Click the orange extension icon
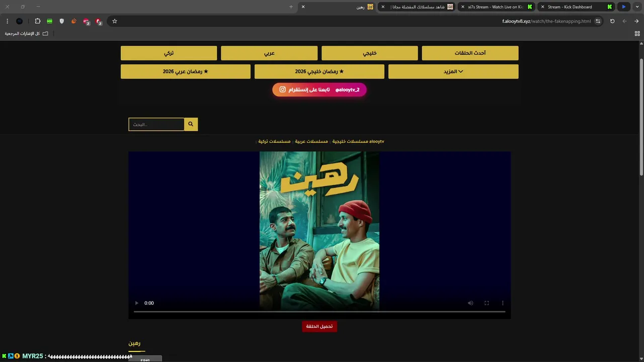Screen dimensions: 644x362 (74, 21)
